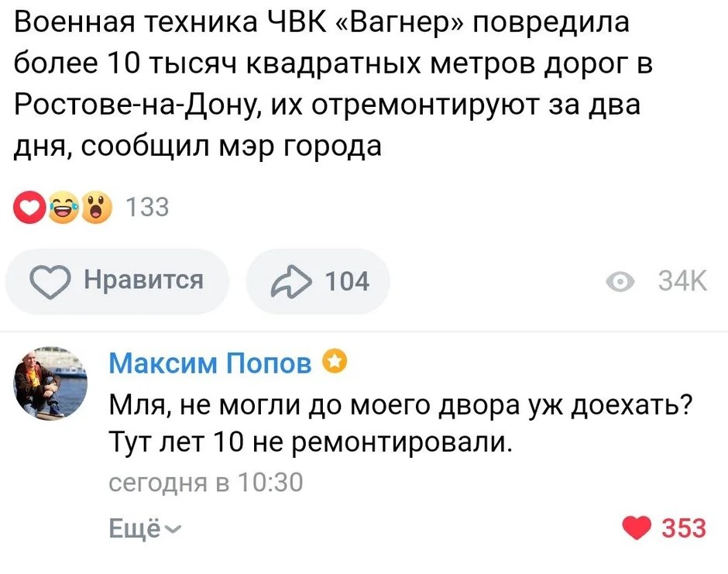Open the reactions list showing 133
This screenshot has height=574, width=728.
pyautogui.click(x=147, y=208)
